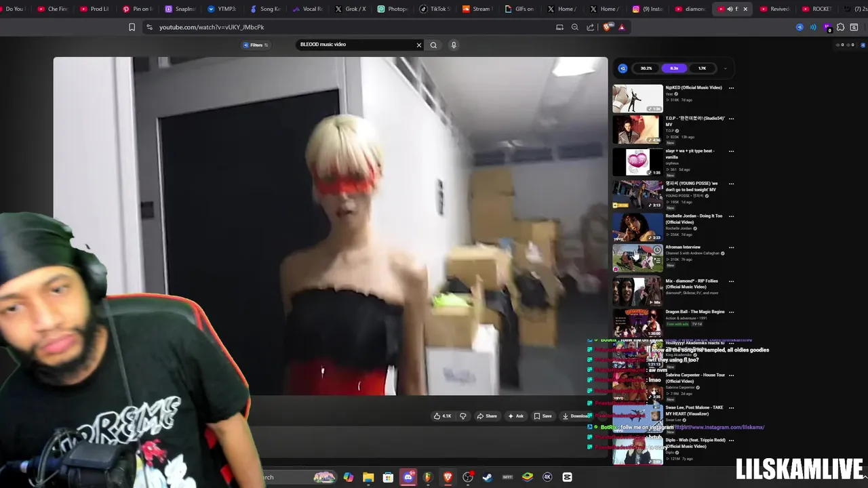Switch to the Che Fine browser tab

[53, 9]
